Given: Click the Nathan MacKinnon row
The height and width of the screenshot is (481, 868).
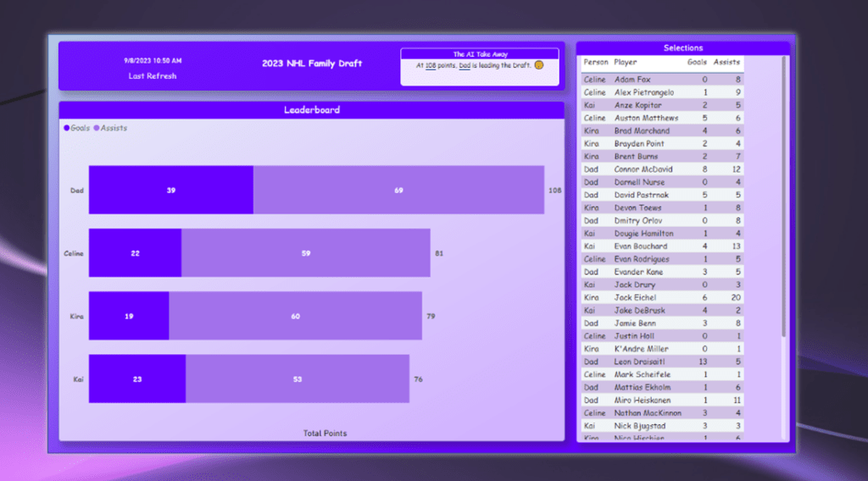Looking at the screenshot, I should 663,413.
